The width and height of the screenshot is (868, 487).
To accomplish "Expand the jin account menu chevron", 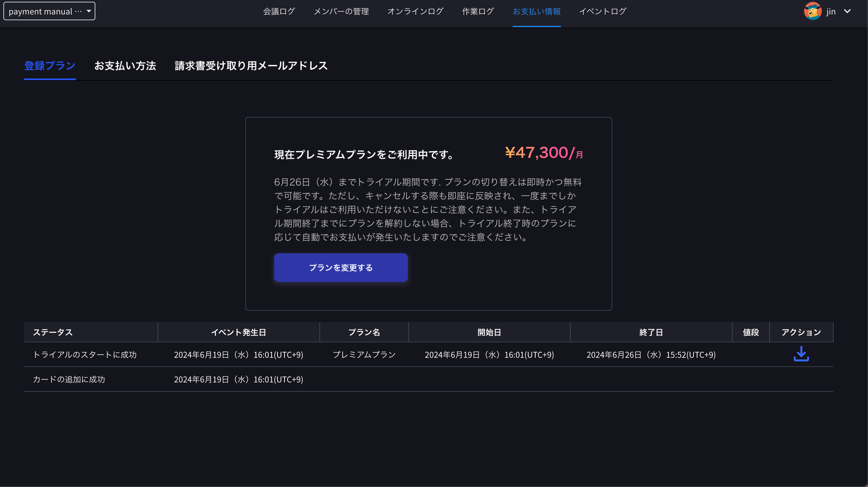I will click(847, 11).
